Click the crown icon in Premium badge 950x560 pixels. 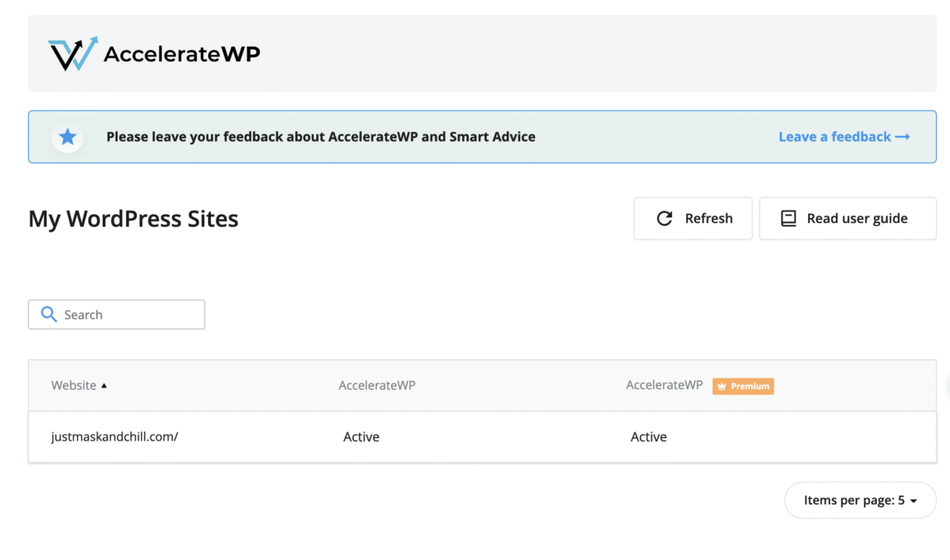click(x=722, y=387)
